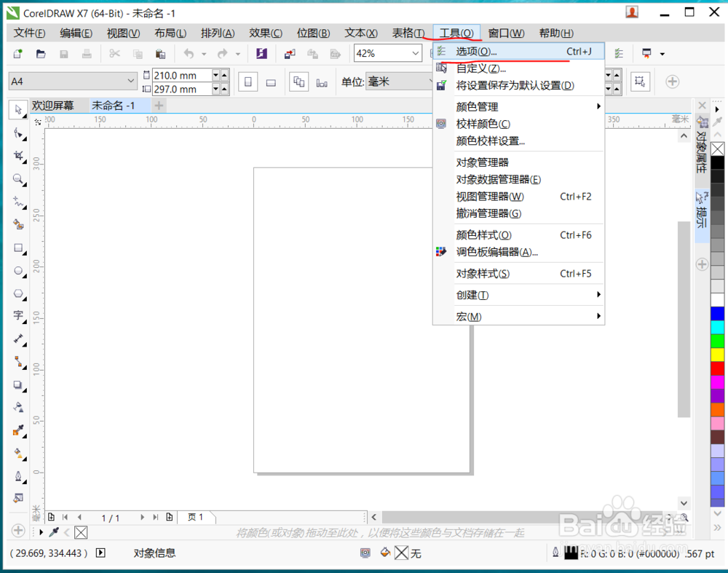This screenshot has width=728, height=573.
Task: Open the 窗口 menu
Action: [506, 33]
